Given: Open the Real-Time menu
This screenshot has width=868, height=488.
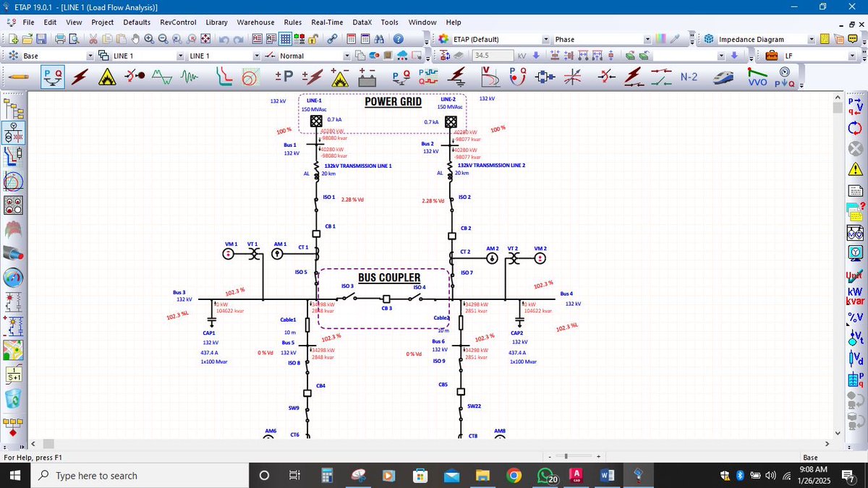Looking at the screenshot, I should click(327, 22).
